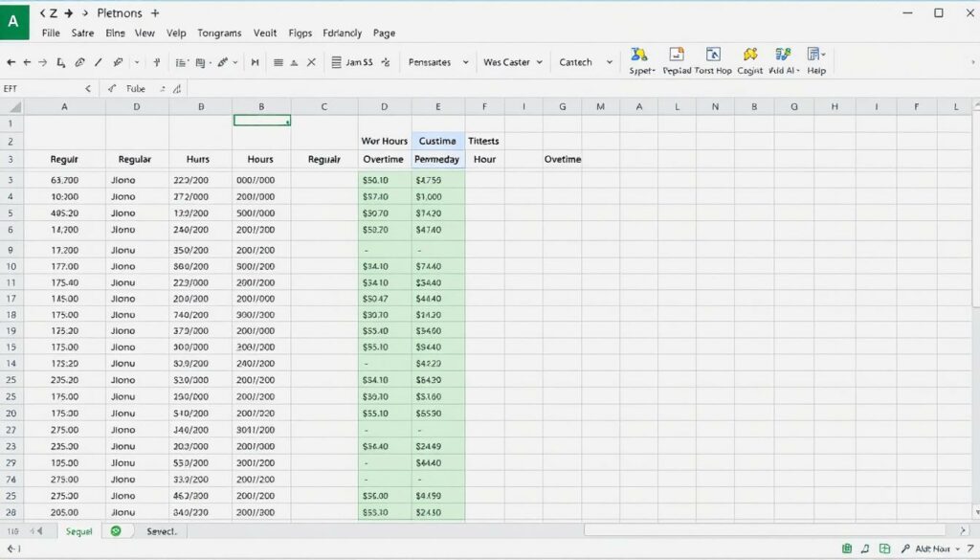Open the Fiile menu
The width and height of the screenshot is (980, 560).
[x=51, y=34]
